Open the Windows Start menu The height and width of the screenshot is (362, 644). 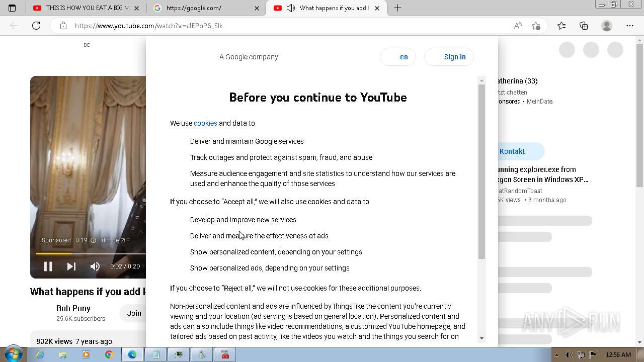pos(14,354)
